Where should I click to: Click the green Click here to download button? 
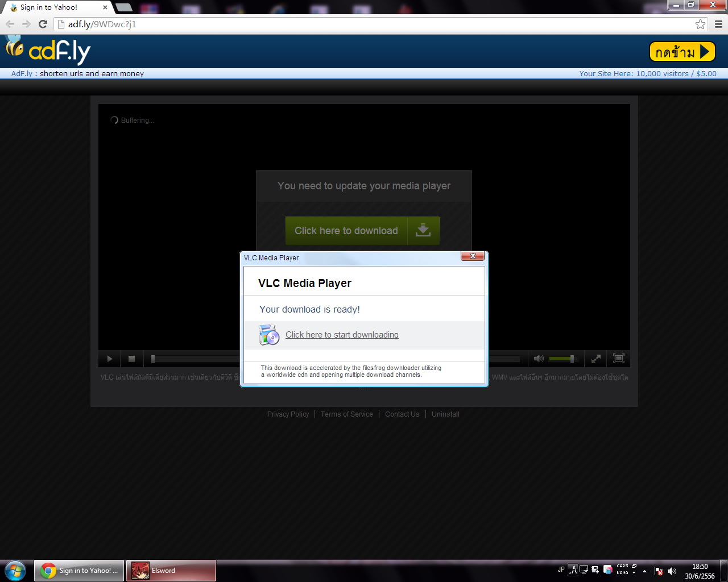point(362,231)
